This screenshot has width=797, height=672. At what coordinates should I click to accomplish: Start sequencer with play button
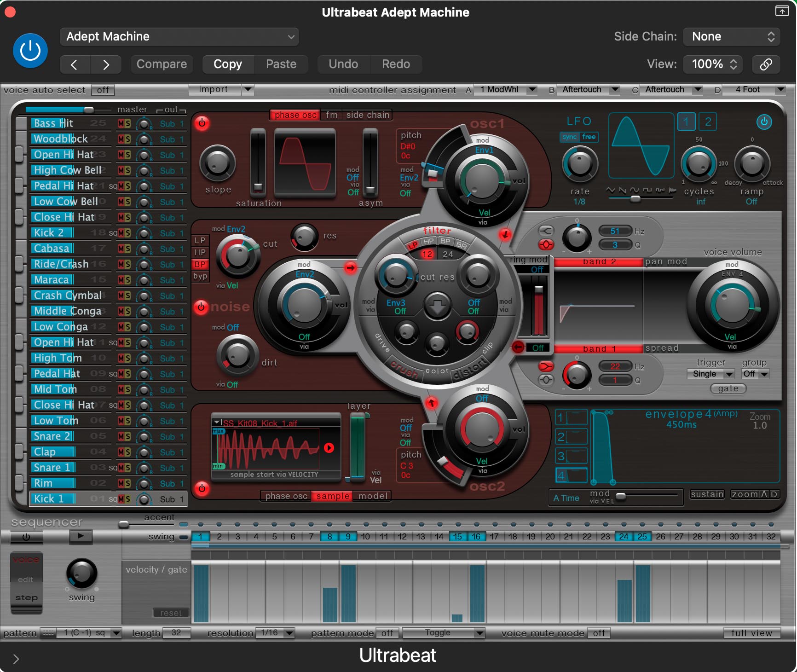pos(81,536)
